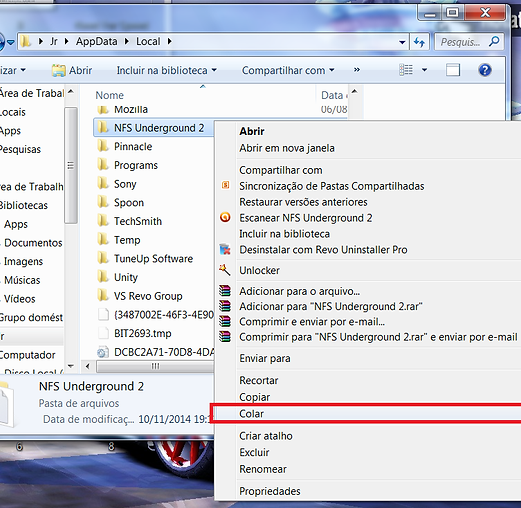Click WinRAR icon beside Comprimir e enviar por e-mail...
This screenshot has height=508, width=521.
(225, 321)
